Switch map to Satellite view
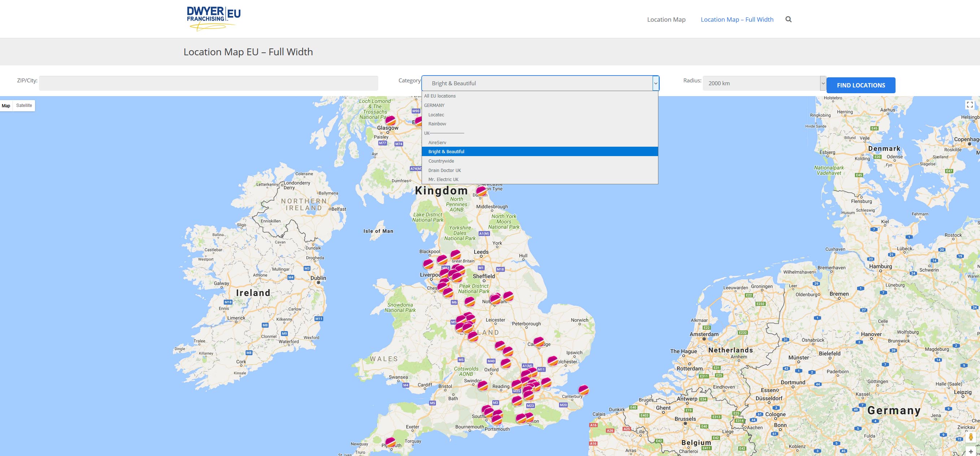 (x=24, y=106)
